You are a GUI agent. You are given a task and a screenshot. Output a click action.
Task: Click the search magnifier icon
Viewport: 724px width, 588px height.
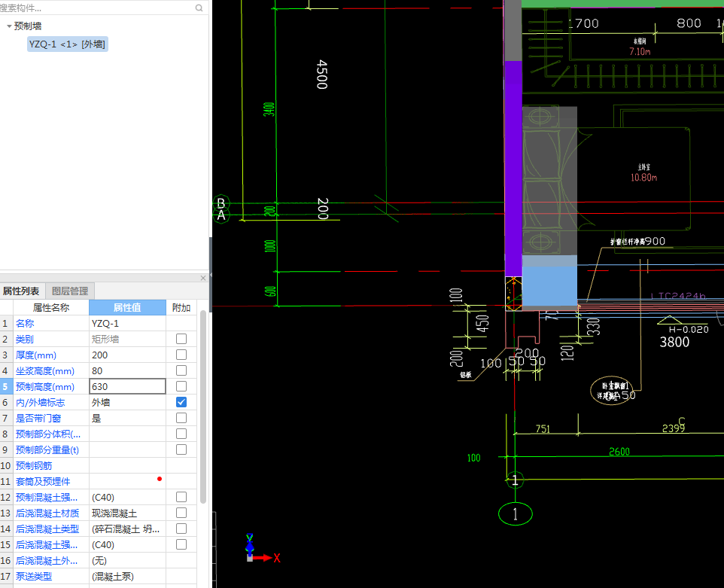pos(199,8)
